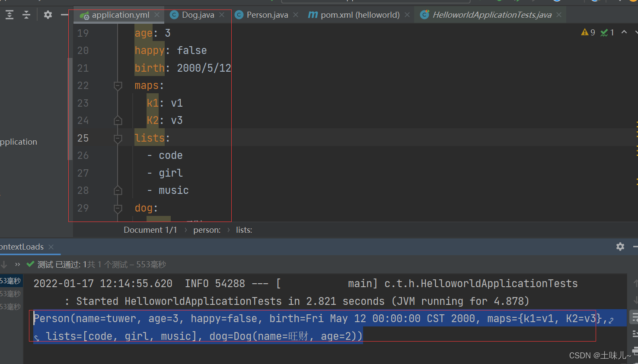
Task: Select the first 53毫秒 test result row
Action: point(11,281)
